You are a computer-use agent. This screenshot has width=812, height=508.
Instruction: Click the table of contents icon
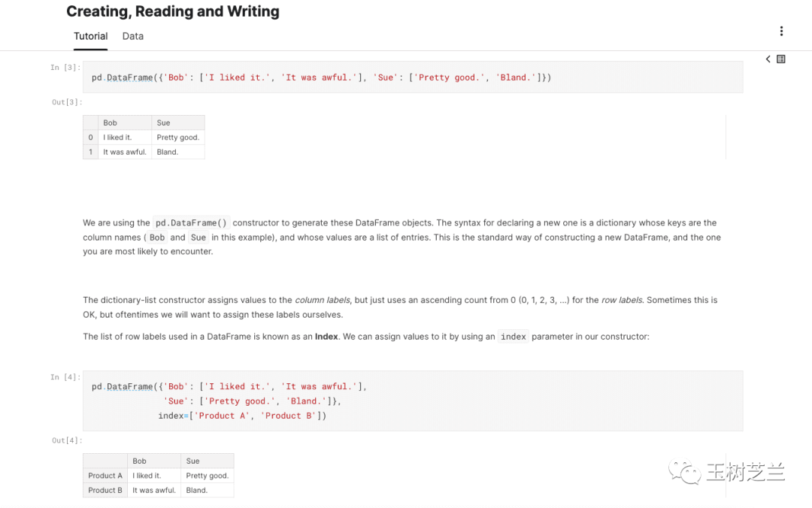[x=781, y=59]
